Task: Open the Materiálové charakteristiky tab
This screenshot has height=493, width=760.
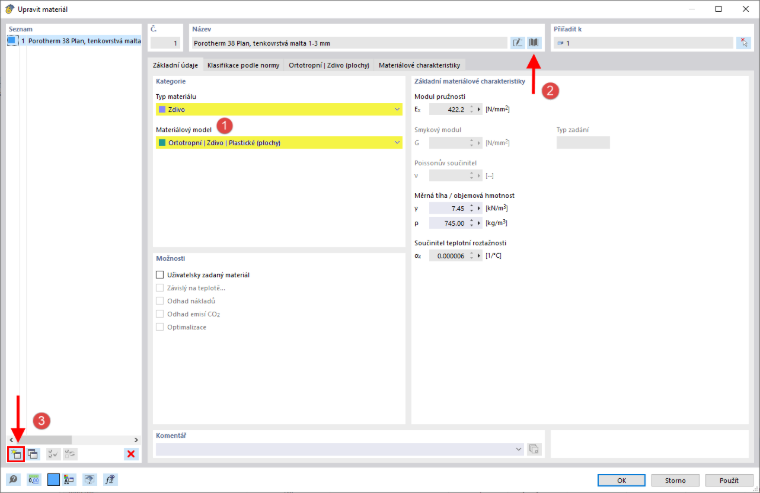Action: pos(419,65)
